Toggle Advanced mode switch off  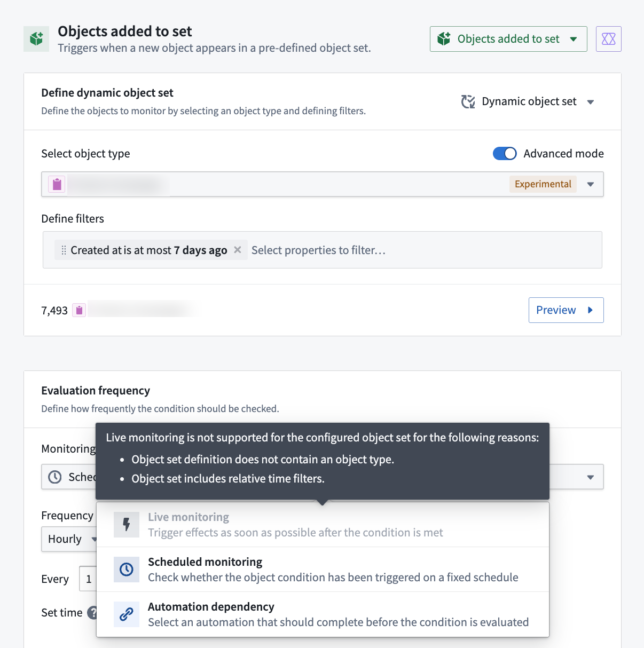click(x=505, y=154)
